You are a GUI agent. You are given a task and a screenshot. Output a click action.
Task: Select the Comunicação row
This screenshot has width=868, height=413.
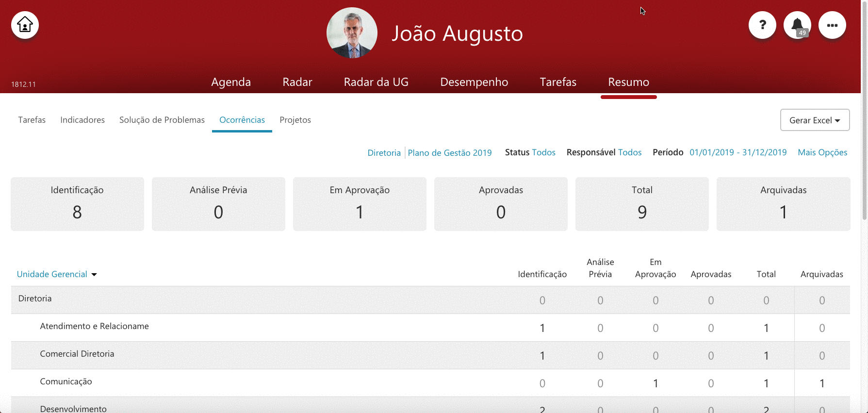[430, 383]
